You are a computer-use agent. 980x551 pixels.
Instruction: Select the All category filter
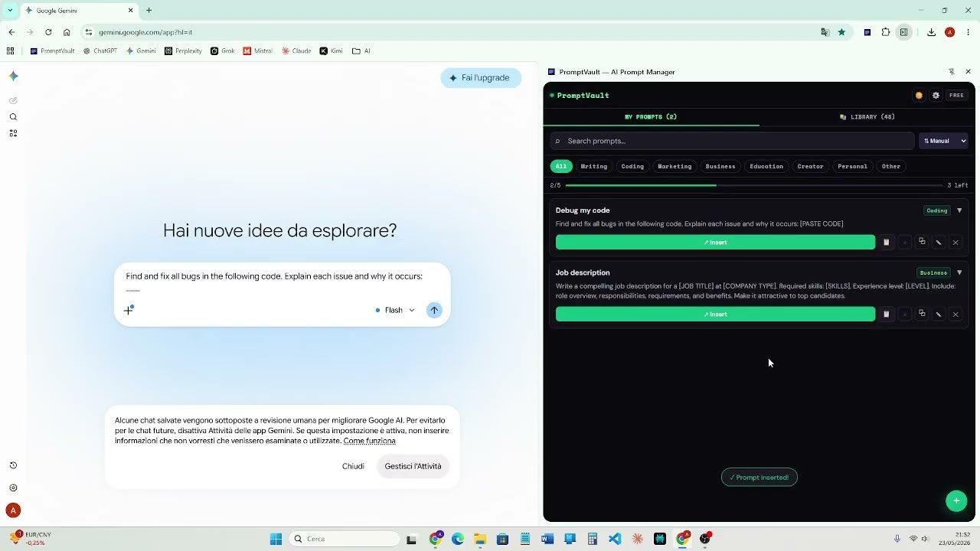point(561,166)
